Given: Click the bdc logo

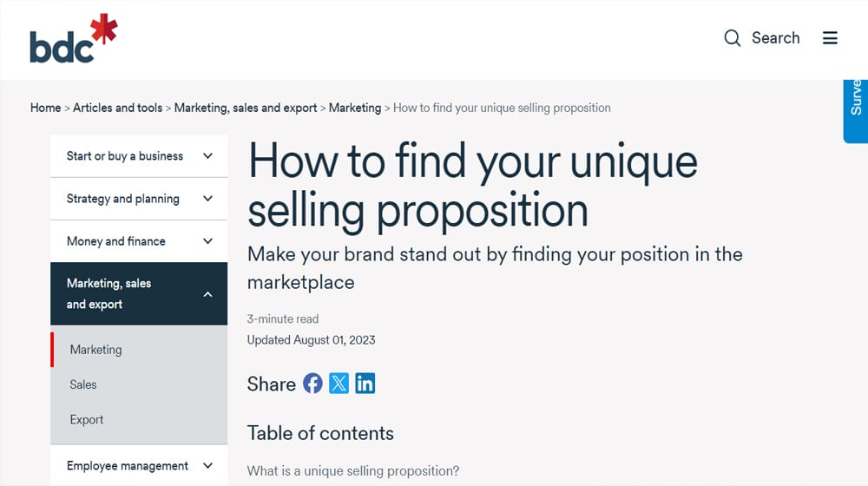Looking at the screenshot, I should click(74, 38).
